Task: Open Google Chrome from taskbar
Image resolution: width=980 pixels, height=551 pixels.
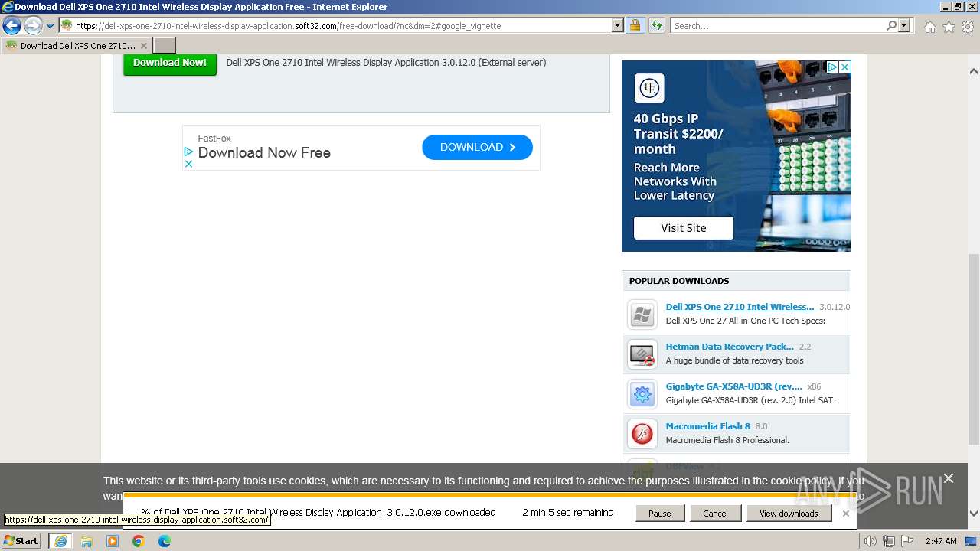Action: click(x=139, y=541)
